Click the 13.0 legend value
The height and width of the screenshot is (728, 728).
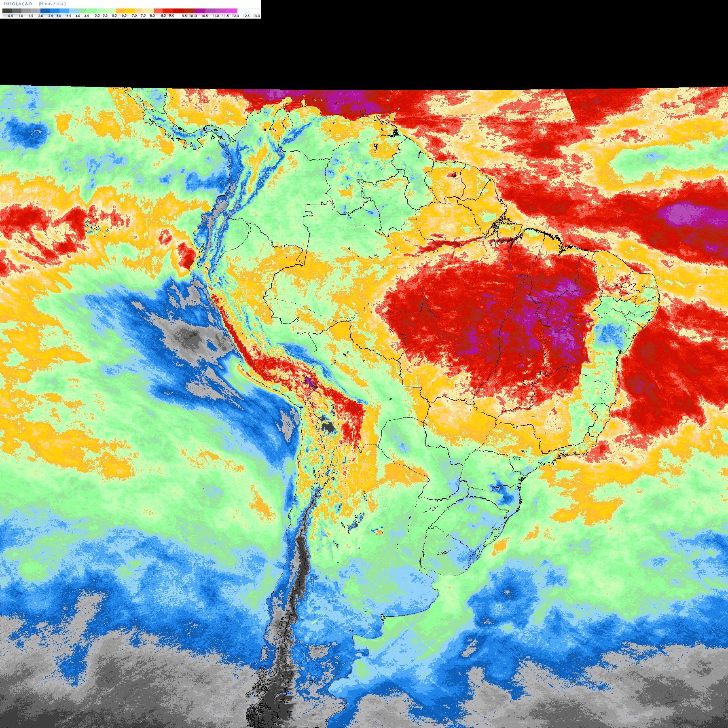tap(257, 16)
